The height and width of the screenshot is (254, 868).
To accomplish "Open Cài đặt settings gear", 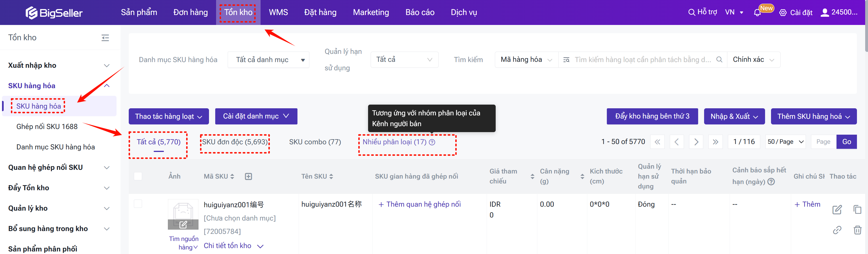I will 783,13.
